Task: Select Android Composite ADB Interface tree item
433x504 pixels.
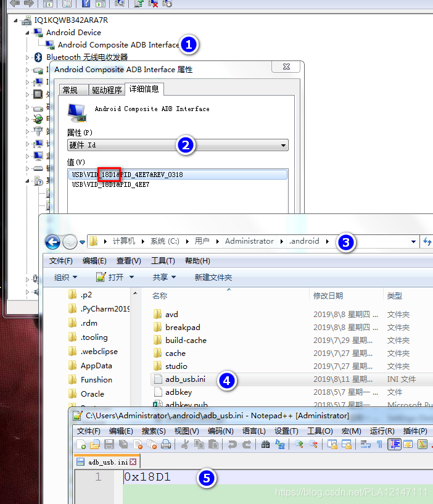Action: (118, 45)
